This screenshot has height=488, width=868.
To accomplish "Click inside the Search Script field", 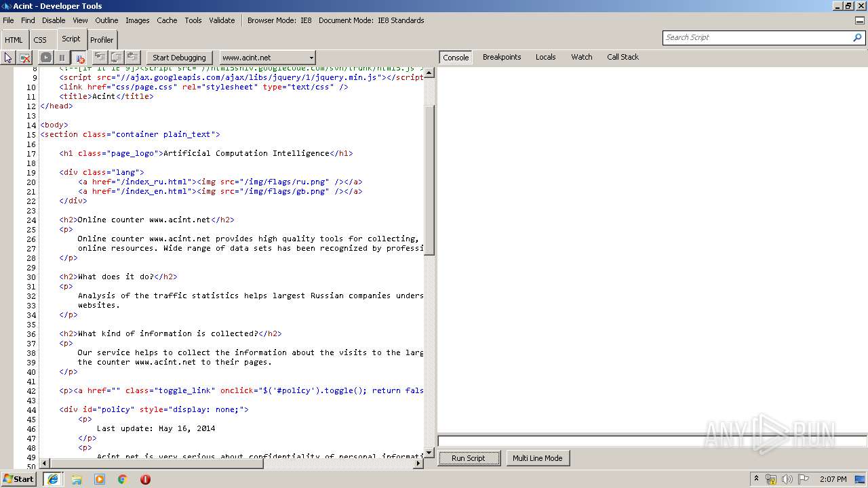I will pyautogui.click(x=756, y=38).
